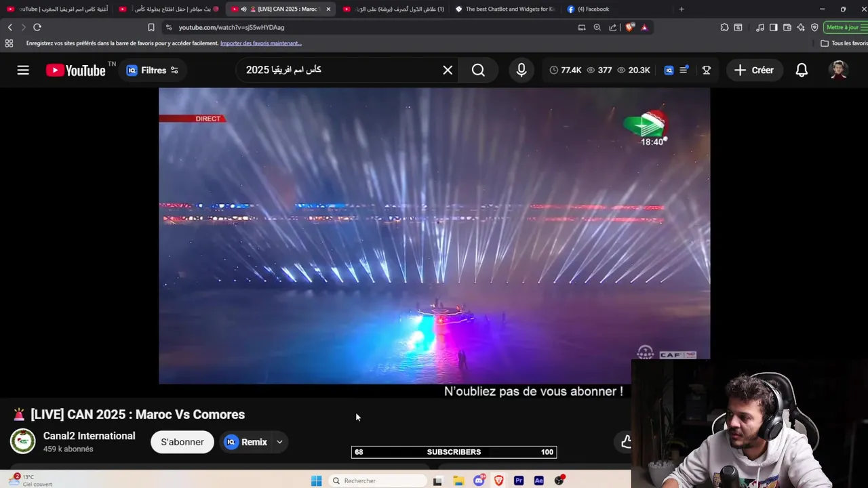Open the extensions puzzle icon
The width and height of the screenshot is (868, 488).
[x=724, y=27]
